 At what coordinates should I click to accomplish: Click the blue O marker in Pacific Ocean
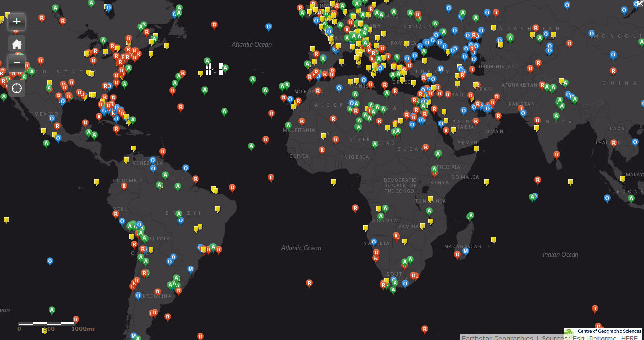[50, 261]
